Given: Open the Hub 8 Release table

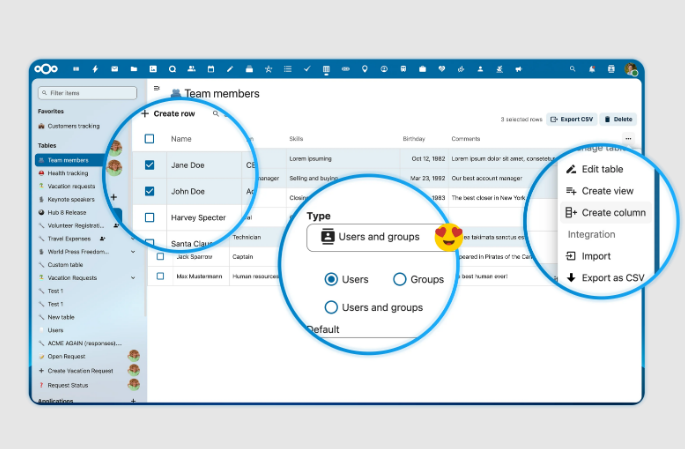Looking at the screenshot, I should pyautogui.click(x=67, y=212).
